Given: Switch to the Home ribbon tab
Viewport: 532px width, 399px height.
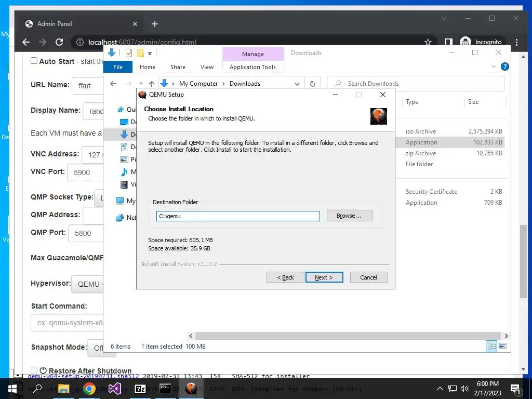Looking at the screenshot, I should coord(147,67).
